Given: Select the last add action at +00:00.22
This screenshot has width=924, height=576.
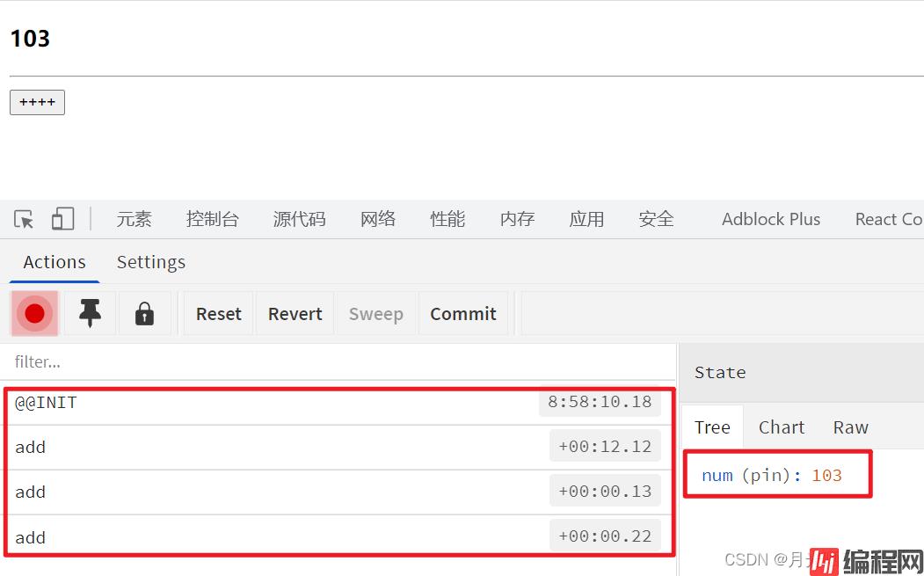Looking at the screenshot, I should tap(264, 536).
